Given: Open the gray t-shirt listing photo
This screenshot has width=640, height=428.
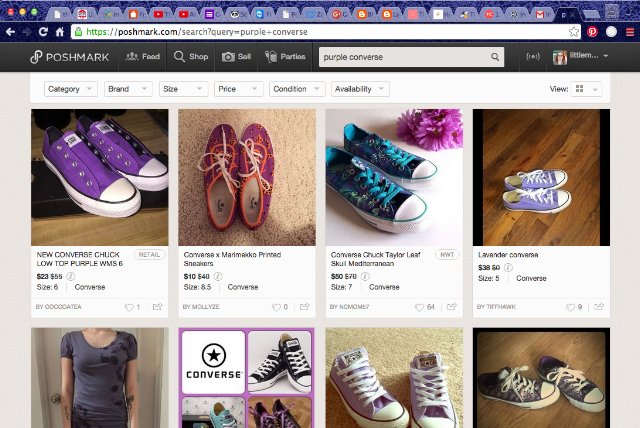Looking at the screenshot, I should pyautogui.click(x=100, y=378).
